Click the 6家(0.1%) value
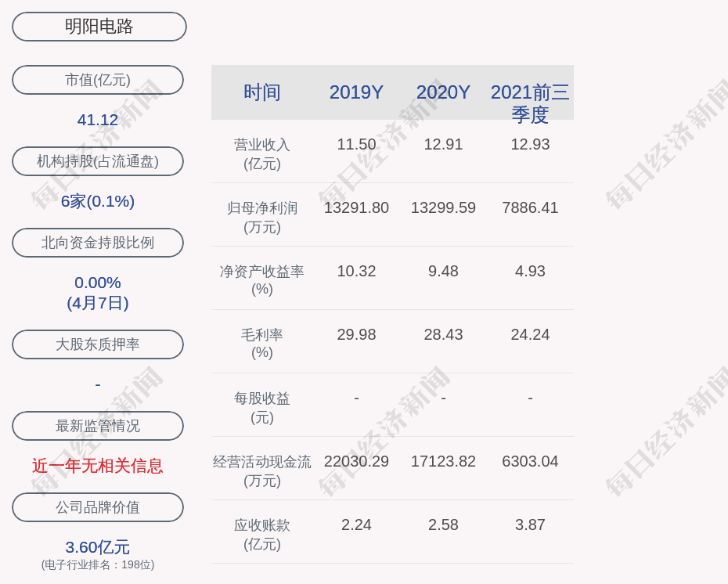Image resolution: width=728 pixels, height=584 pixels. 98,201
